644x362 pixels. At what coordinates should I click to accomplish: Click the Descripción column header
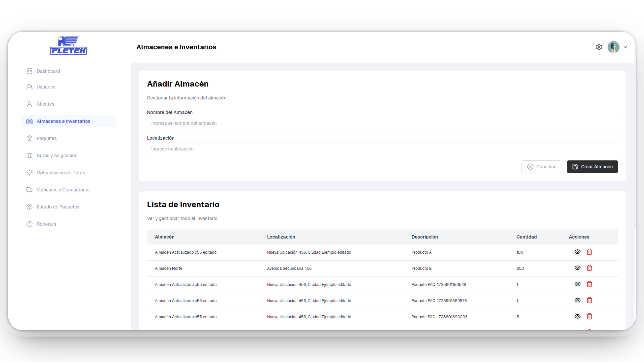pyautogui.click(x=425, y=237)
